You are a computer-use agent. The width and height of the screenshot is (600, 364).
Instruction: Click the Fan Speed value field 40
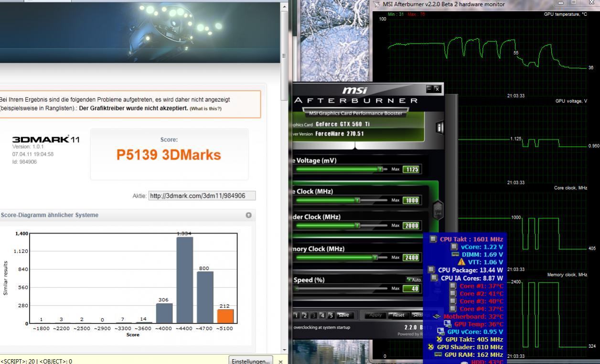(x=411, y=289)
